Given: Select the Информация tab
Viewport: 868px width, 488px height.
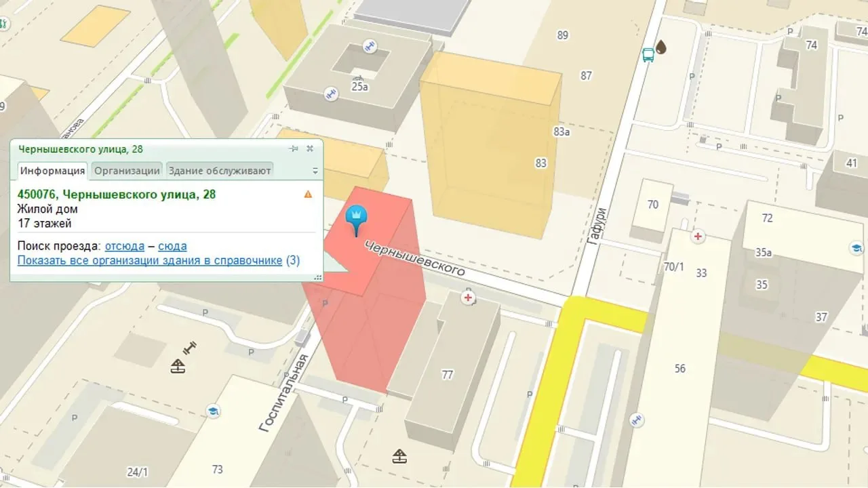Looking at the screenshot, I should [52, 170].
